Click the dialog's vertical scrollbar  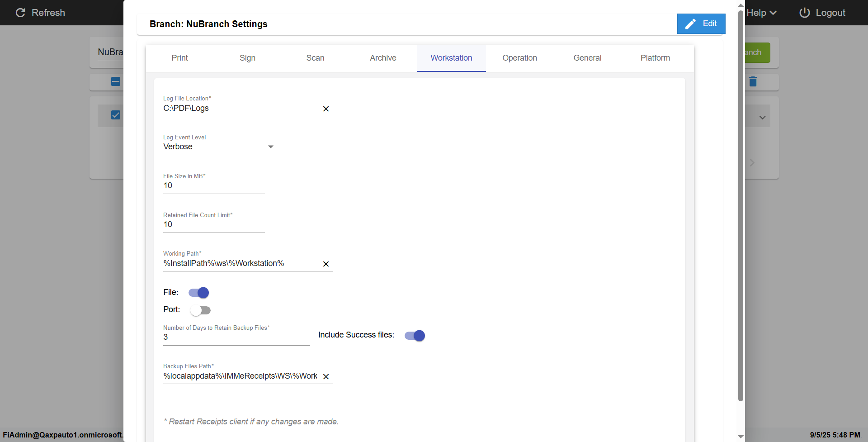[740, 204]
